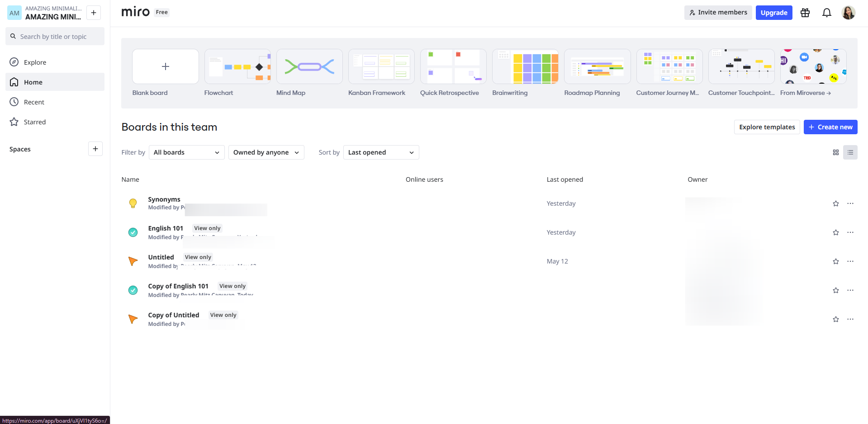Viewport: 868px width, 424px height.
Task: Open Starred boards in sidebar
Action: [55, 122]
